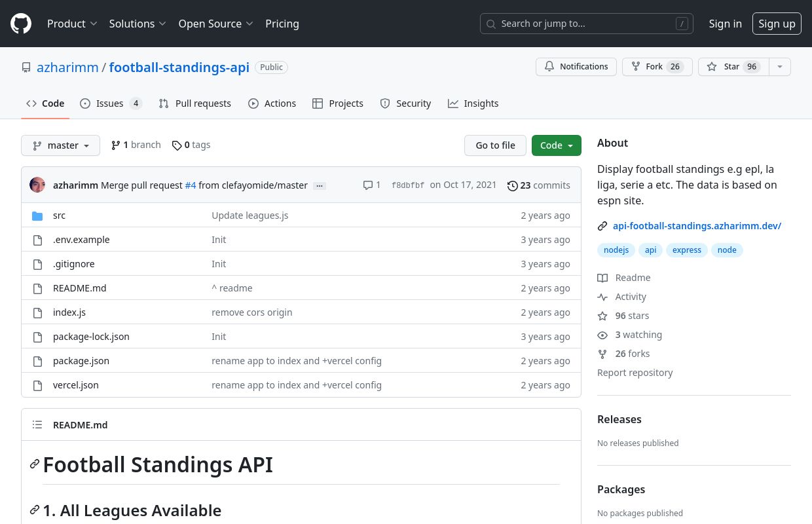View commit history clock icon
The image size is (812, 524).
513,185
